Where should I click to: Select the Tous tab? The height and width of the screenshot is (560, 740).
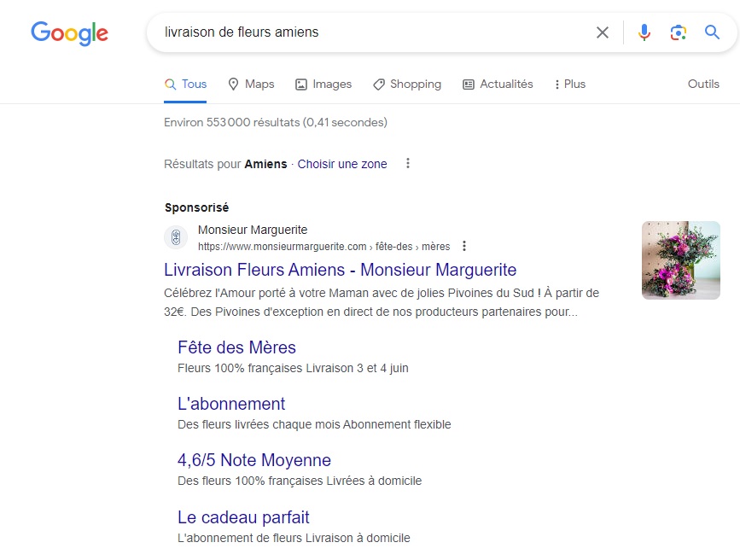(185, 84)
